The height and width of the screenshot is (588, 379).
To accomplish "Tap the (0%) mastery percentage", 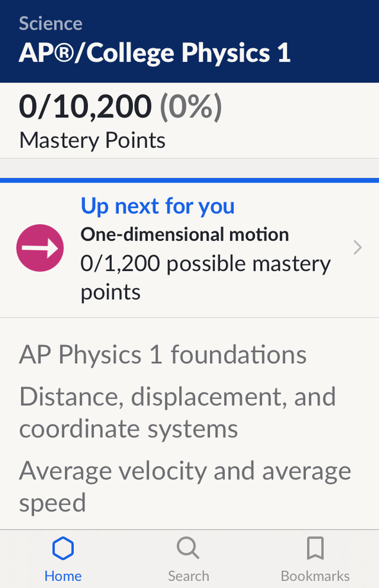I will [x=191, y=107].
